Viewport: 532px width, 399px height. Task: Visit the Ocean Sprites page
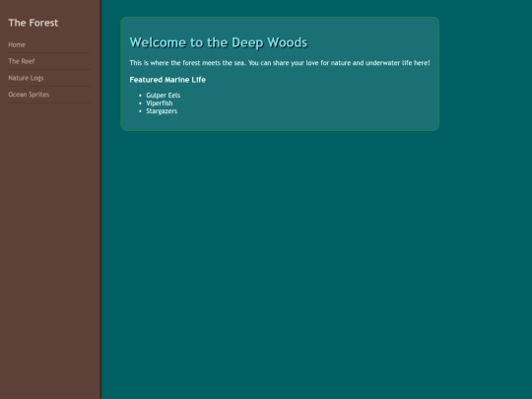[29, 95]
